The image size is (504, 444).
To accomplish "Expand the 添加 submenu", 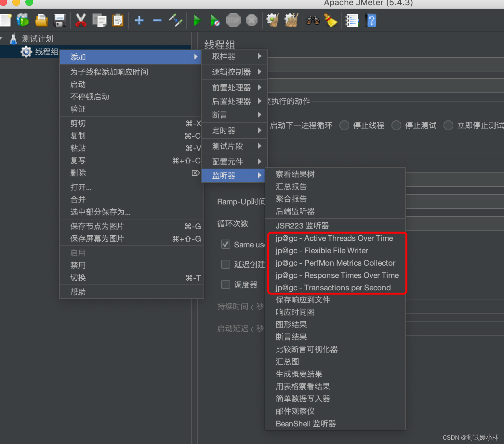I will 130,57.
